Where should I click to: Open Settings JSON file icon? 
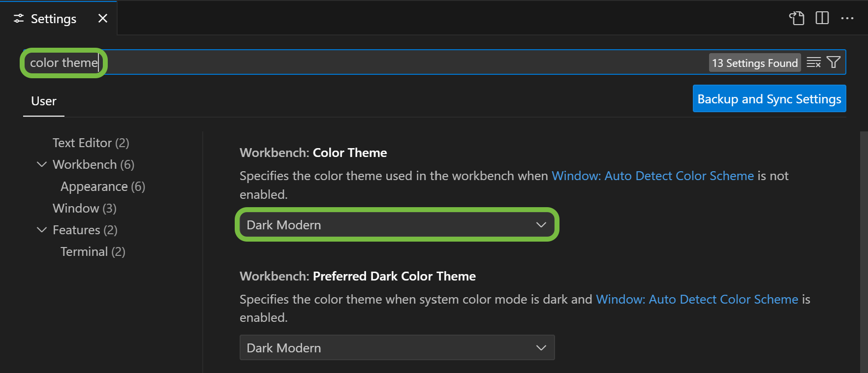(x=797, y=18)
